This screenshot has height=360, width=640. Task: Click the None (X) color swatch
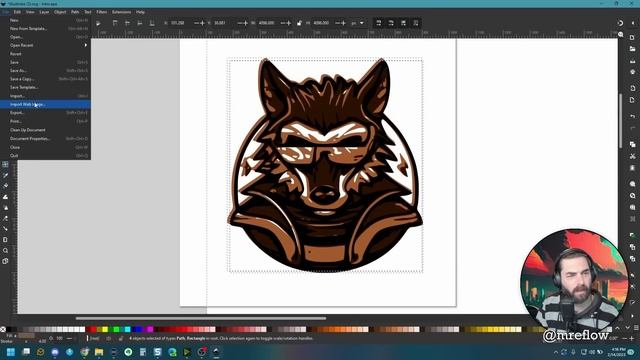point(3,329)
